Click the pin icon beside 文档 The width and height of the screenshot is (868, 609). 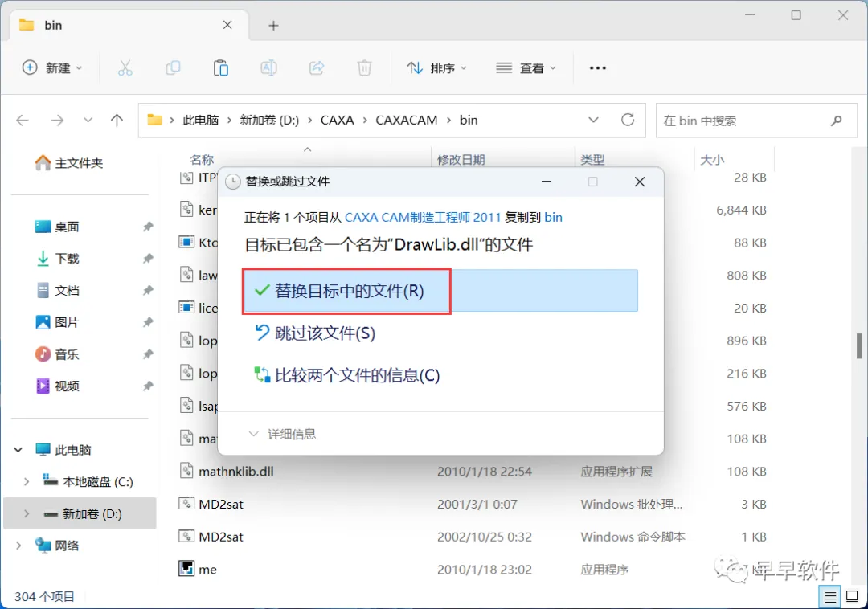pos(148,290)
